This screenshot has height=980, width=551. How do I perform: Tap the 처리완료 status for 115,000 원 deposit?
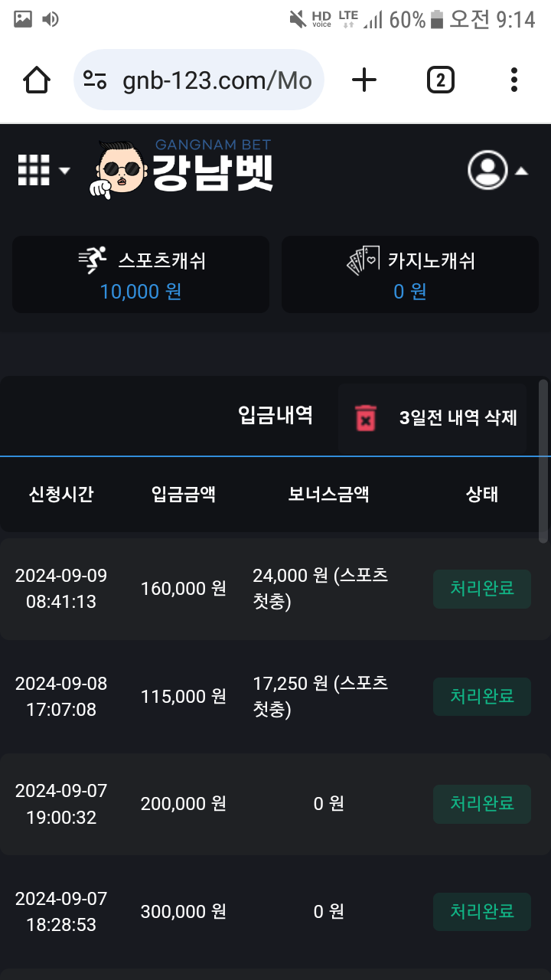click(x=481, y=696)
